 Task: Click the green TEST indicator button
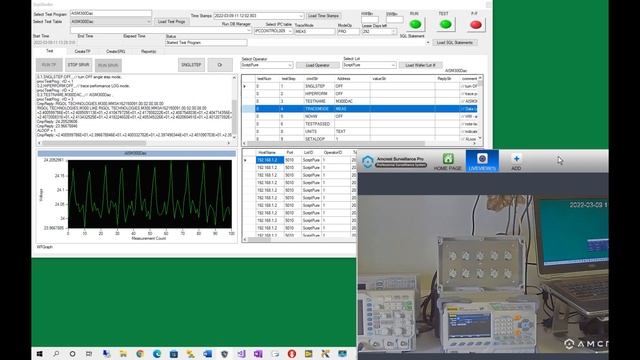click(446, 24)
